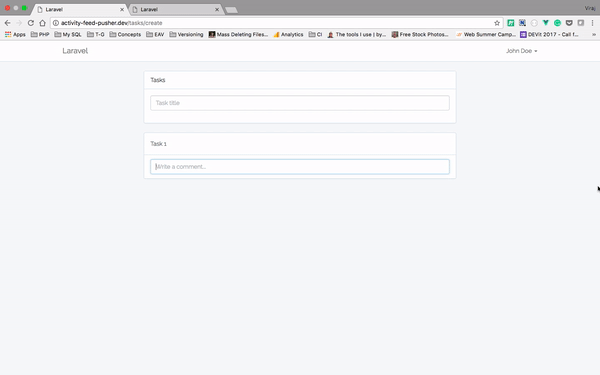Click the browser back arrow
Viewport: 600px width, 375px height.
pyautogui.click(x=7, y=23)
